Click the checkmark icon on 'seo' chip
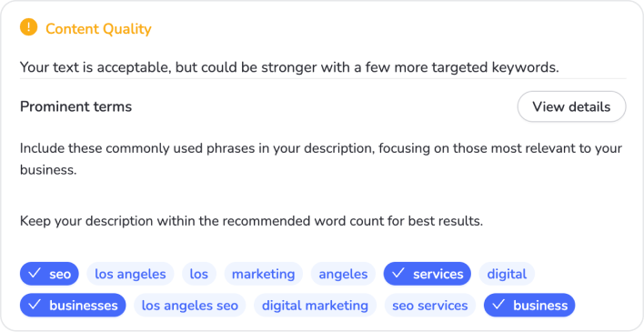This screenshot has height=332, width=644. (35, 273)
